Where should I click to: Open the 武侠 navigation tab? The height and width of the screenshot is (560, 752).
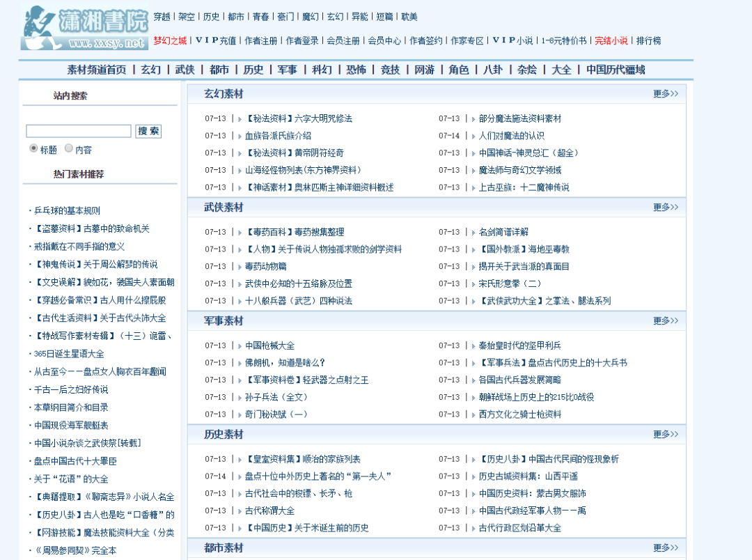point(185,70)
